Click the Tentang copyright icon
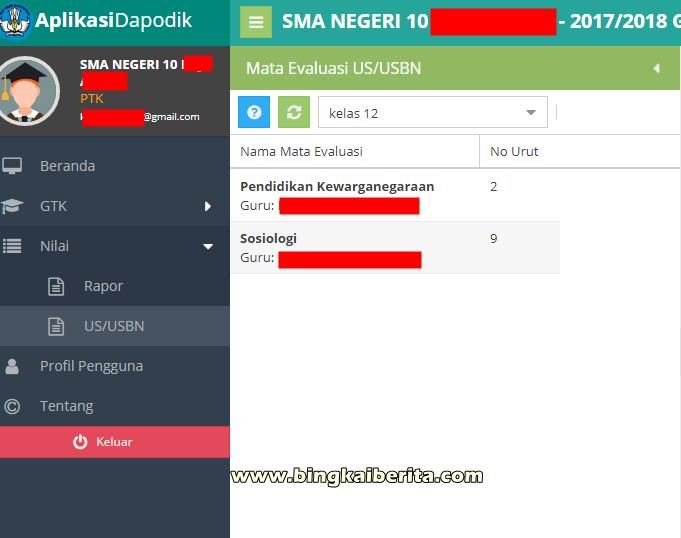The width and height of the screenshot is (681, 538). [12, 406]
